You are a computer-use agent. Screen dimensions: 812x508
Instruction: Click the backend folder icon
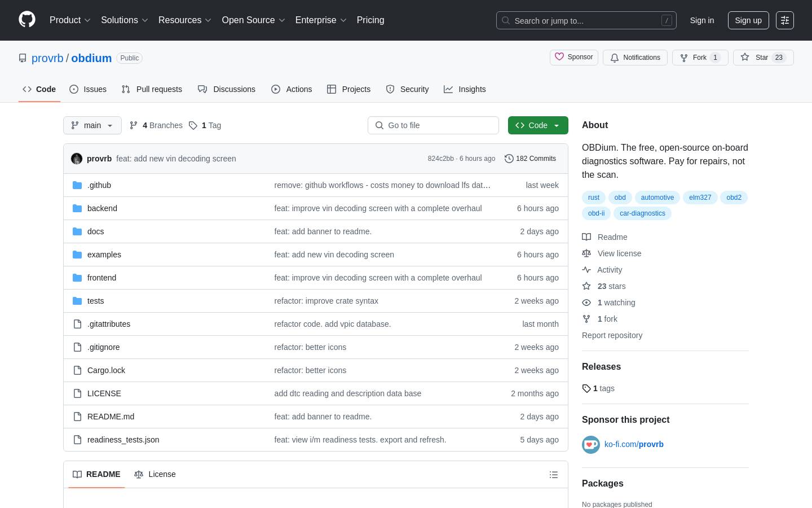coord(77,208)
